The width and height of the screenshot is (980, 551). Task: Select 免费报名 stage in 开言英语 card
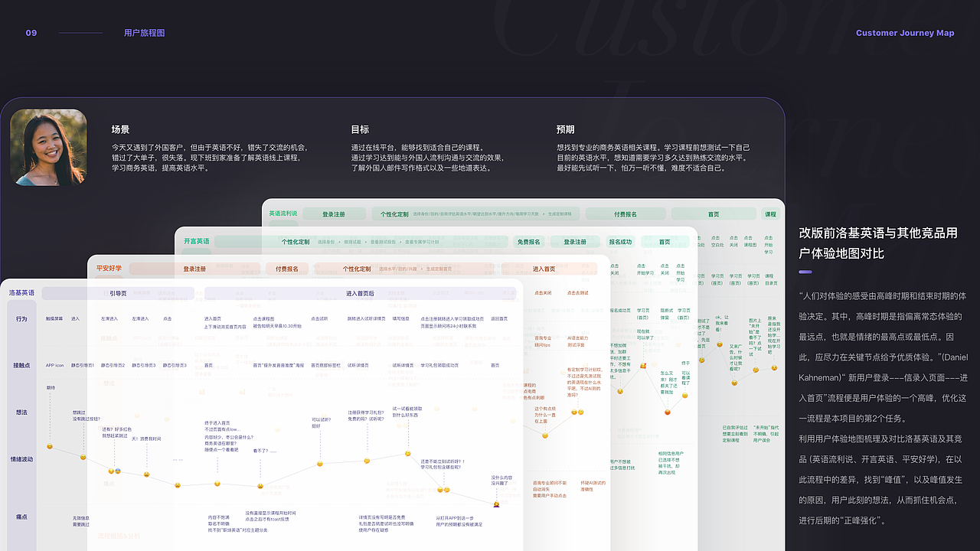point(528,242)
